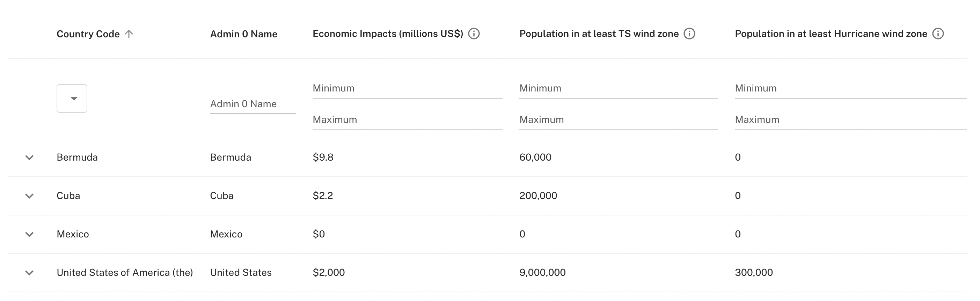Toggle Country Code sort arrow
Screen dimensions: 980x301
(129, 34)
